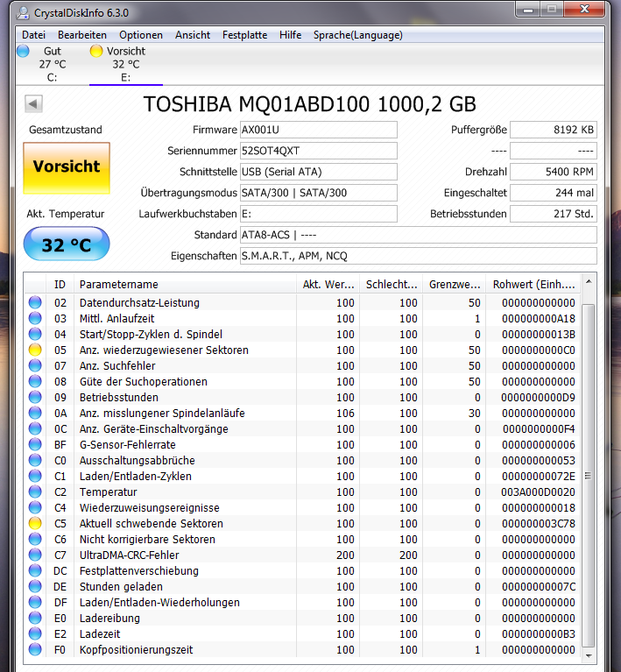Click the blue status icon for Kopfpositionierungszeit

pos(35,650)
